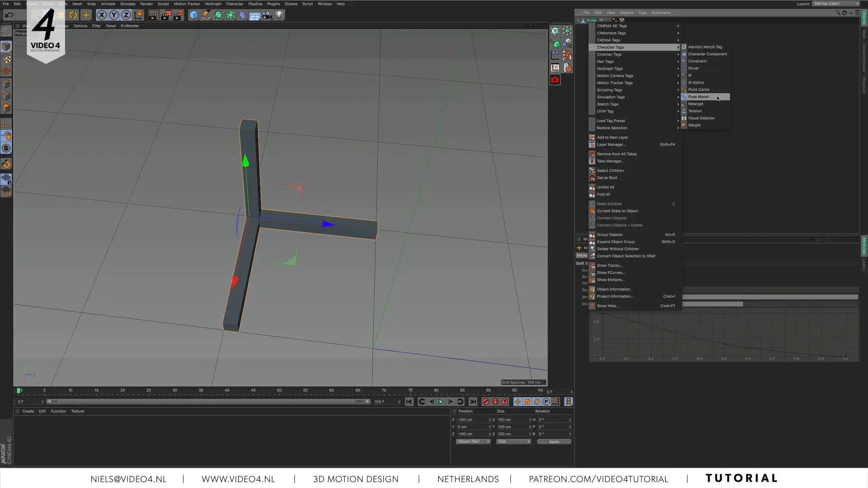Click Render View clapperboard icon
This screenshot has height=488, width=868.
(x=153, y=15)
